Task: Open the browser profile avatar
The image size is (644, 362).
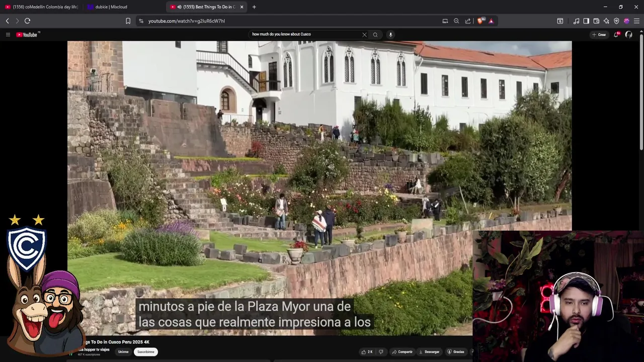Action: (x=626, y=21)
